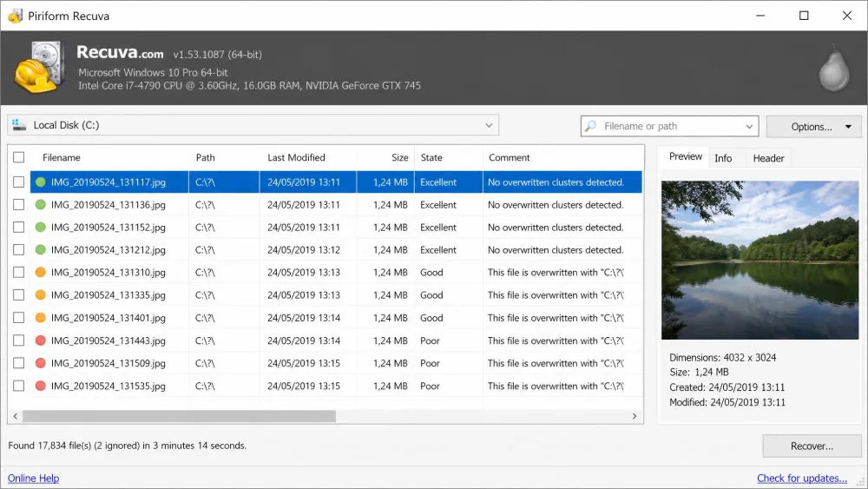Click green status dot of IMG_20190524_131136.jpg
Viewport: 868px width, 489px height.
(x=41, y=205)
